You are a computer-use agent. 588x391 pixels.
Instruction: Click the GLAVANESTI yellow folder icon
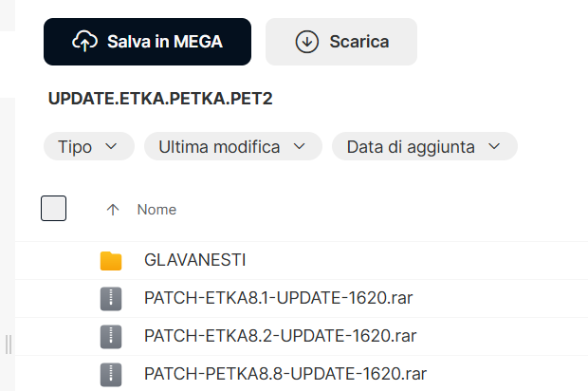pos(111,260)
